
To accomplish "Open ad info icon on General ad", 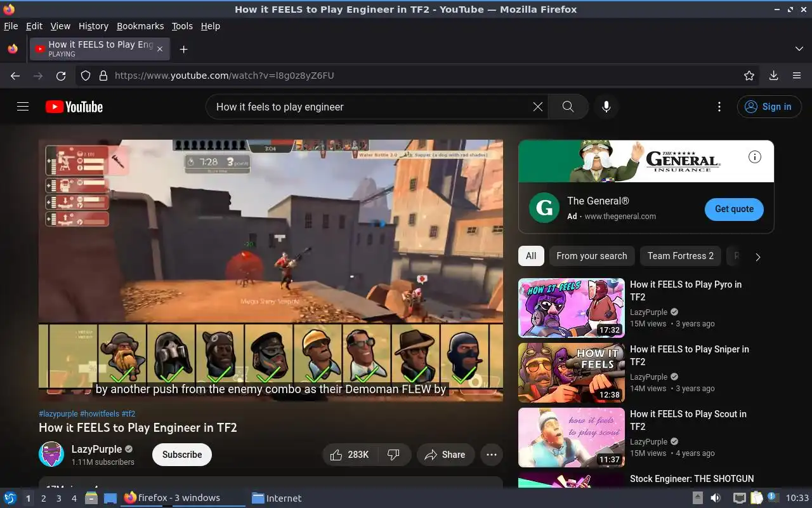I will coord(755,157).
